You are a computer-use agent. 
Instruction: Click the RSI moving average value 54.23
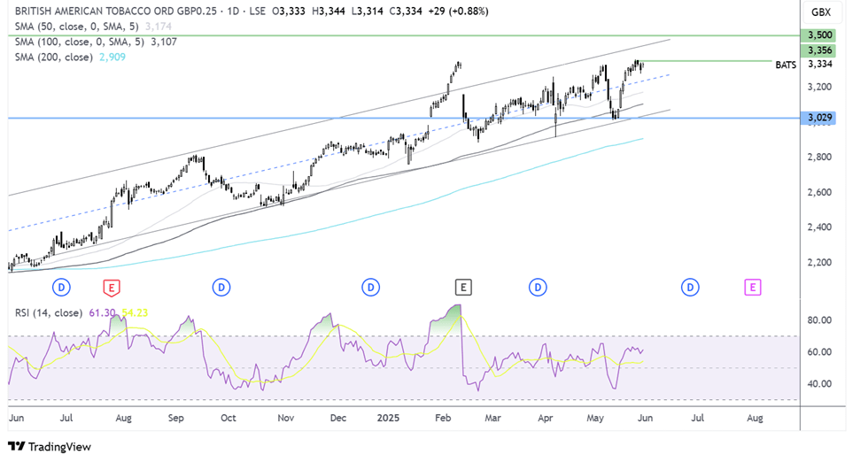(135, 313)
